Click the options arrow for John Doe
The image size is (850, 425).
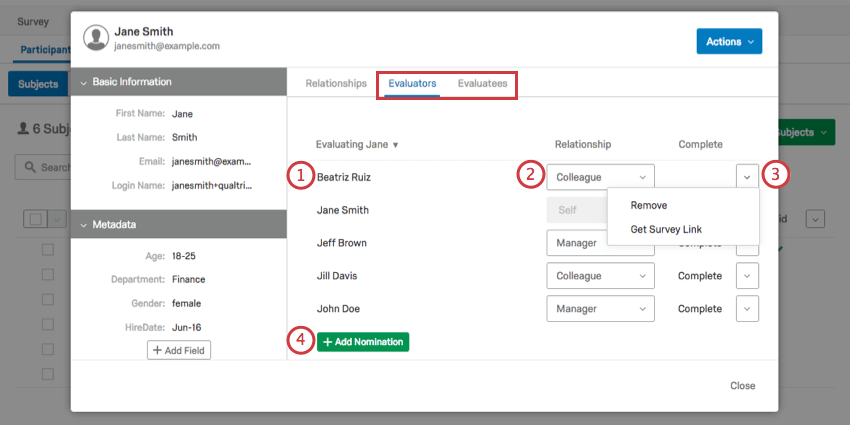747,309
